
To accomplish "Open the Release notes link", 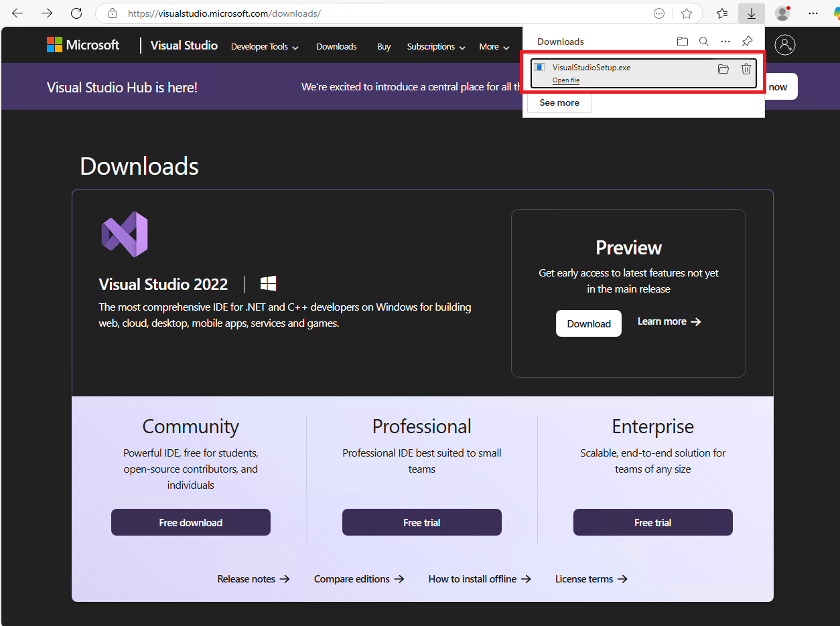I will tap(254, 579).
